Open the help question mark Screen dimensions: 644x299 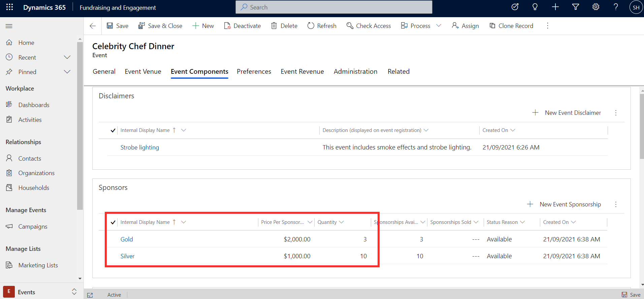point(616,7)
